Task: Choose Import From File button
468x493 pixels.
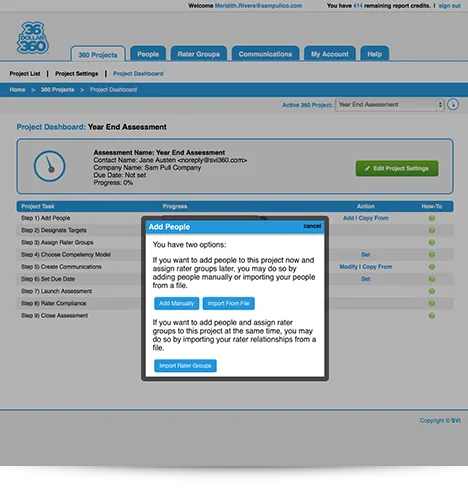Action: tap(229, 303)
